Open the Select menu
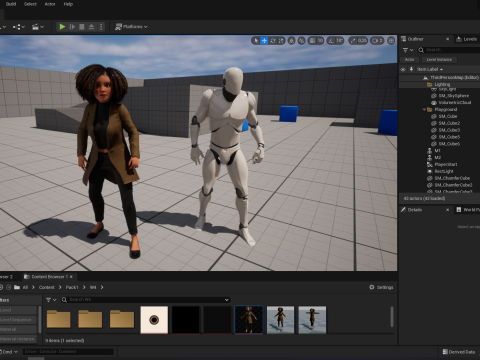 point(30,4)
